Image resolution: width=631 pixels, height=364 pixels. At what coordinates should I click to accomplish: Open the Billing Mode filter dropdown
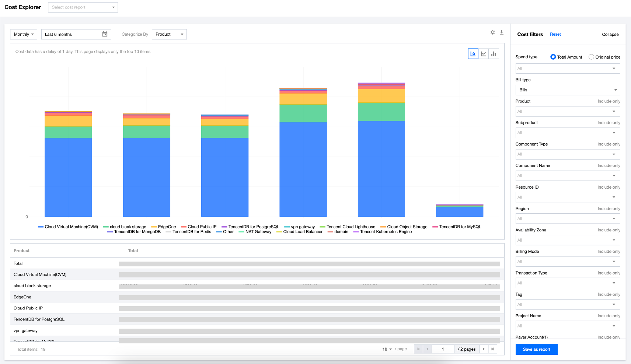click(x=568, y=262)
